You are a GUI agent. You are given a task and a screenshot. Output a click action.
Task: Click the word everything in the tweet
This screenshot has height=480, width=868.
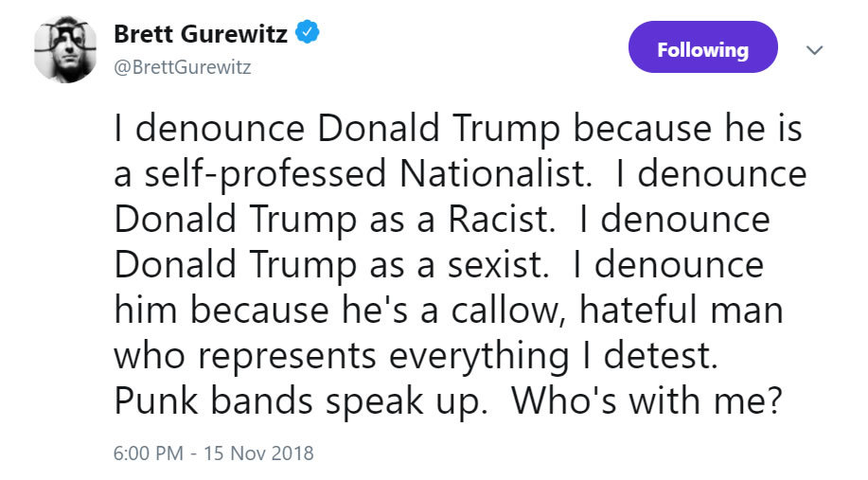[x=479, y=357]
